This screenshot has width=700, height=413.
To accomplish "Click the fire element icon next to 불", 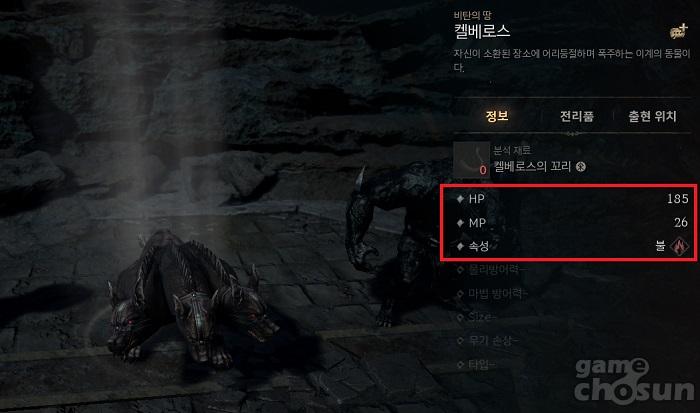I will point(679,246).
